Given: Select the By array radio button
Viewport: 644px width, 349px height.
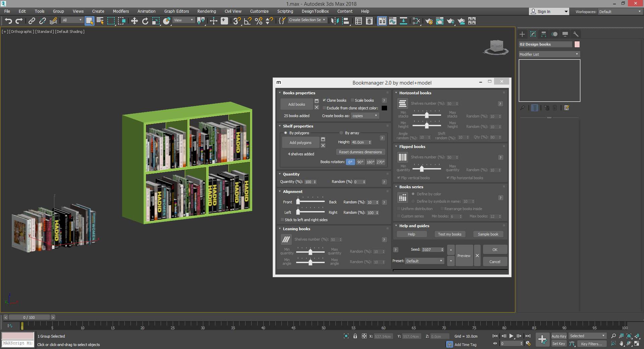Looking at the screenshot, I should point(341,133).
